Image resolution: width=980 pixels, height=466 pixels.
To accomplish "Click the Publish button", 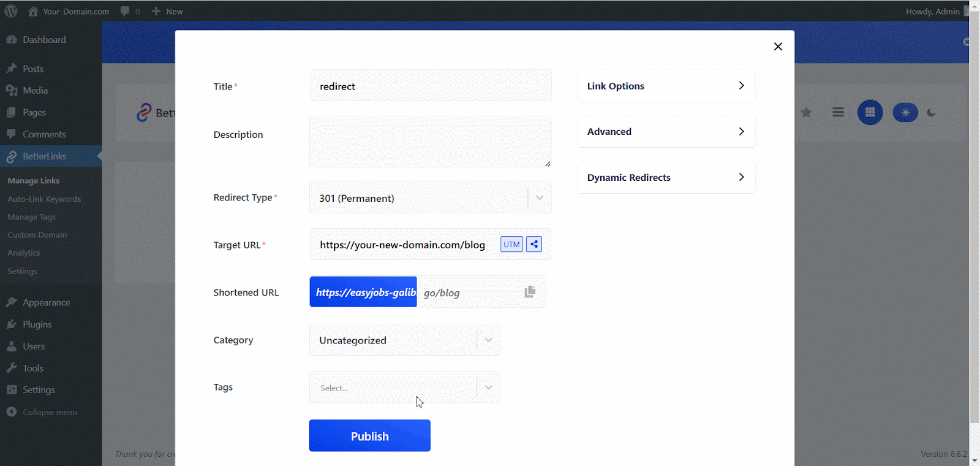I will 370,436.
